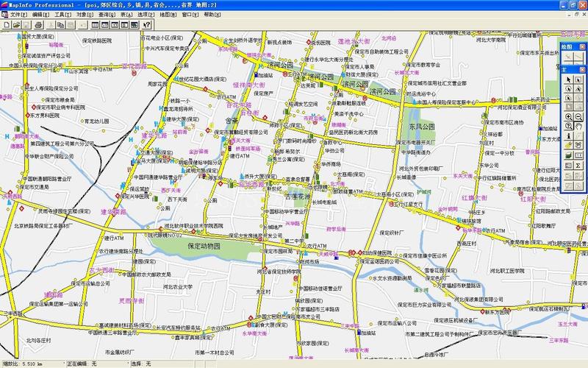Screen dimensions: 588x368
Task: Select the Info tool
Action: pyautogui.click(x=568, y=135)
